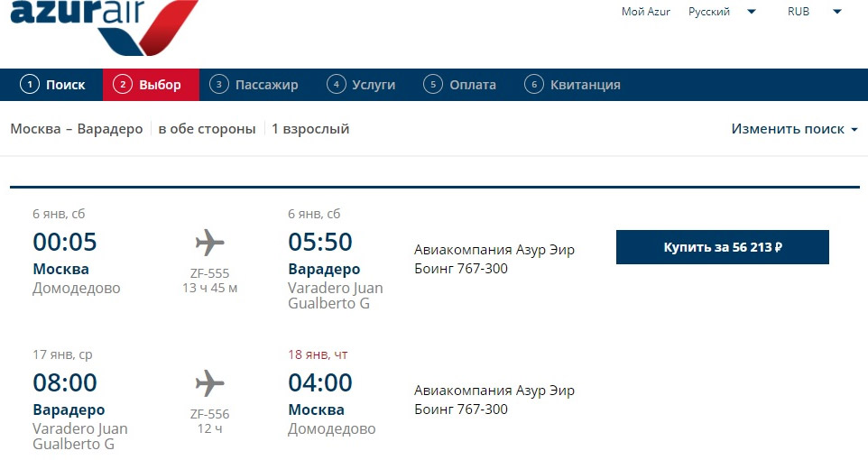
Task: Click step 5 circle icon for Оплата
Action: click(433, 85)
